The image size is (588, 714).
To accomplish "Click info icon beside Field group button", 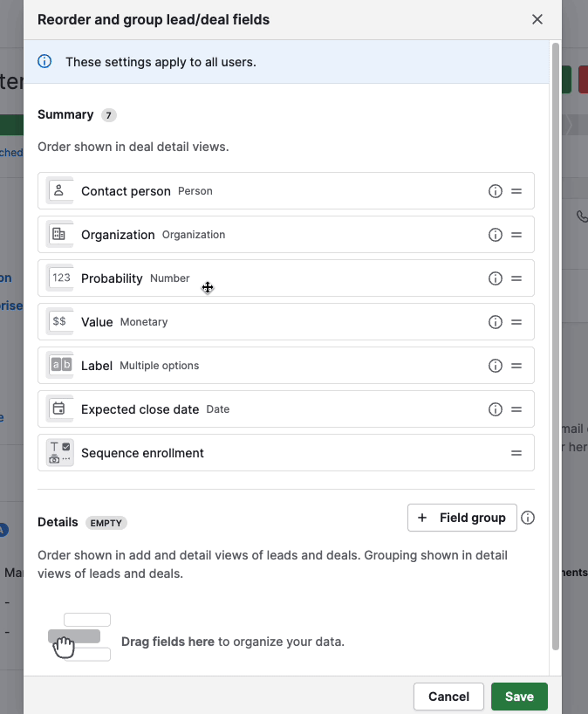I will 528,518.
